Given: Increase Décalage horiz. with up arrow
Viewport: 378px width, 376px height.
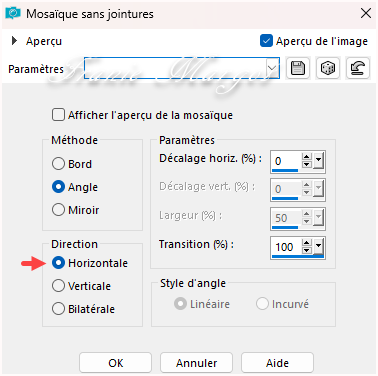Looking at the screenshot, I should coord(307,157).
